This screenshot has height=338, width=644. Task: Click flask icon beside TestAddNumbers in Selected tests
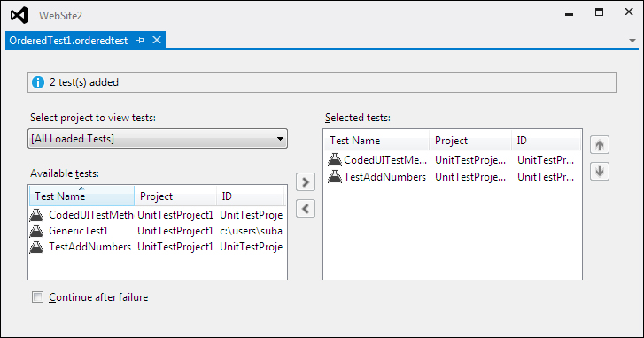point(335,176)
